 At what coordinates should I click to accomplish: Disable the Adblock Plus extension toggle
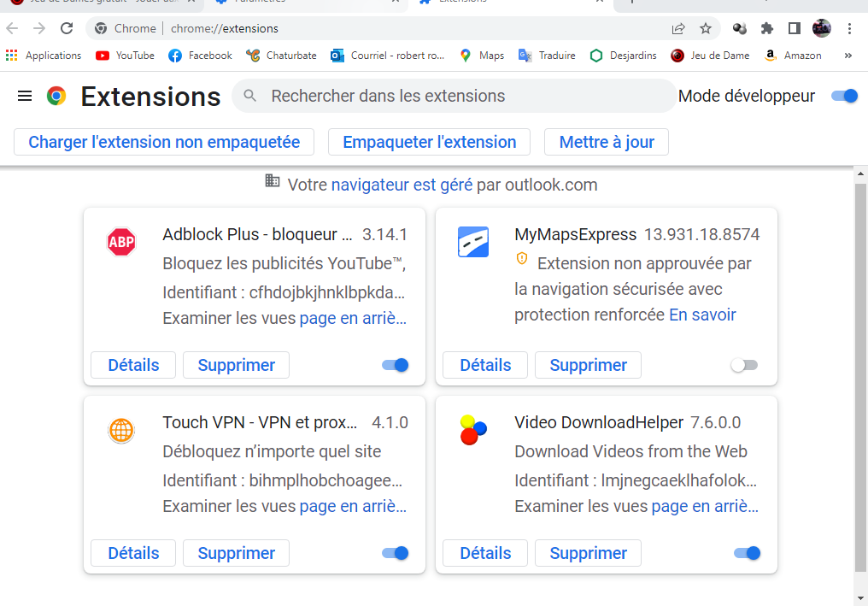tap(396, 365)
